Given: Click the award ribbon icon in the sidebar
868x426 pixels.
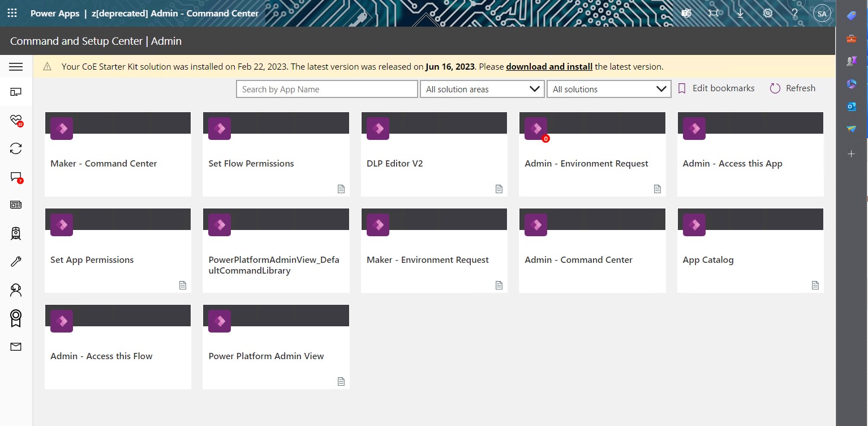Looking at the screenshot, I should [x=16, y=318].
